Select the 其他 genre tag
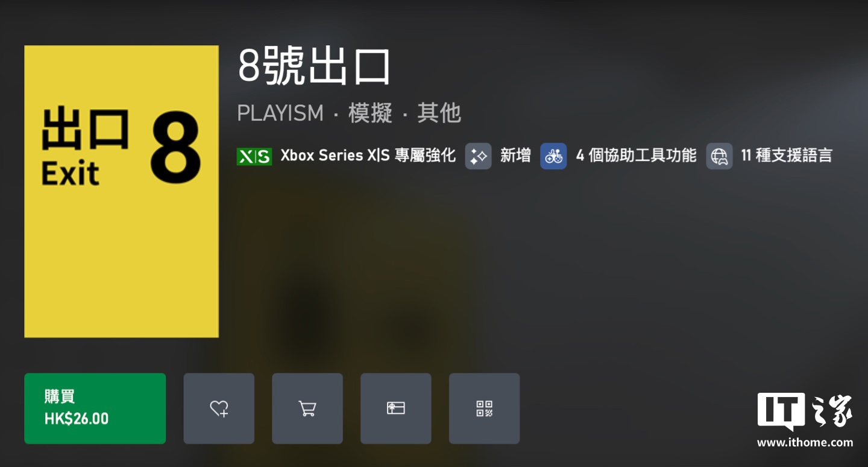 pyautogui.click(x=439, y=113)
